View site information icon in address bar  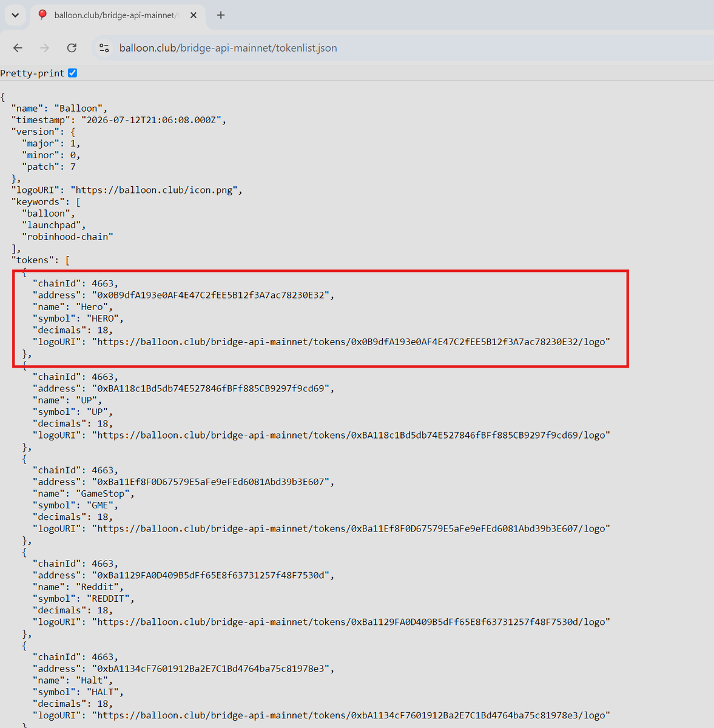tap(104, 48)
